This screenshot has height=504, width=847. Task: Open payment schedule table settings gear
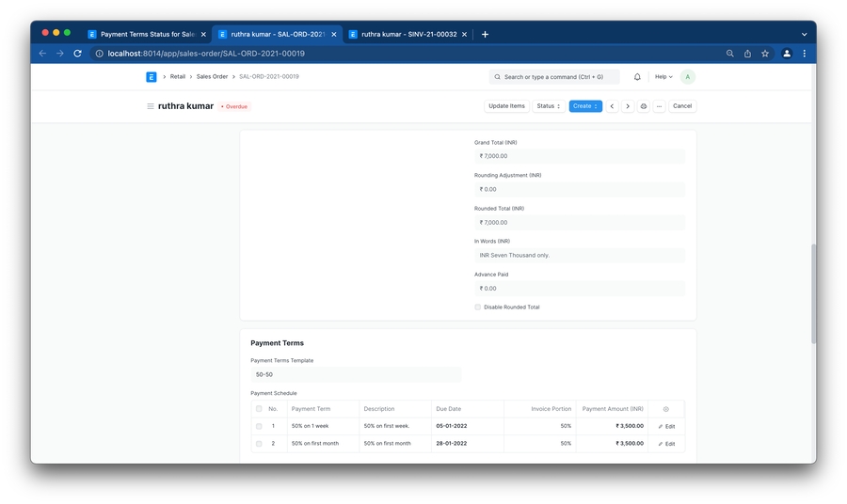pos(666,409)
